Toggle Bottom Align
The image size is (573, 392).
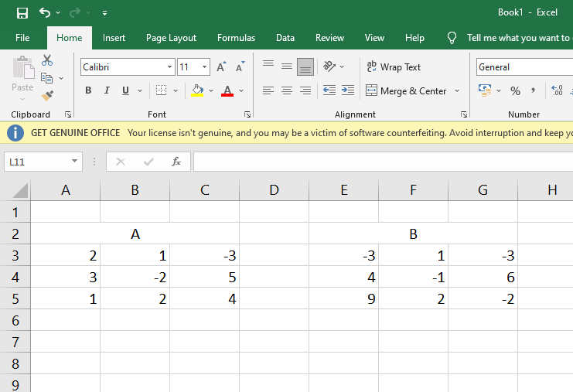coord(305,66)
